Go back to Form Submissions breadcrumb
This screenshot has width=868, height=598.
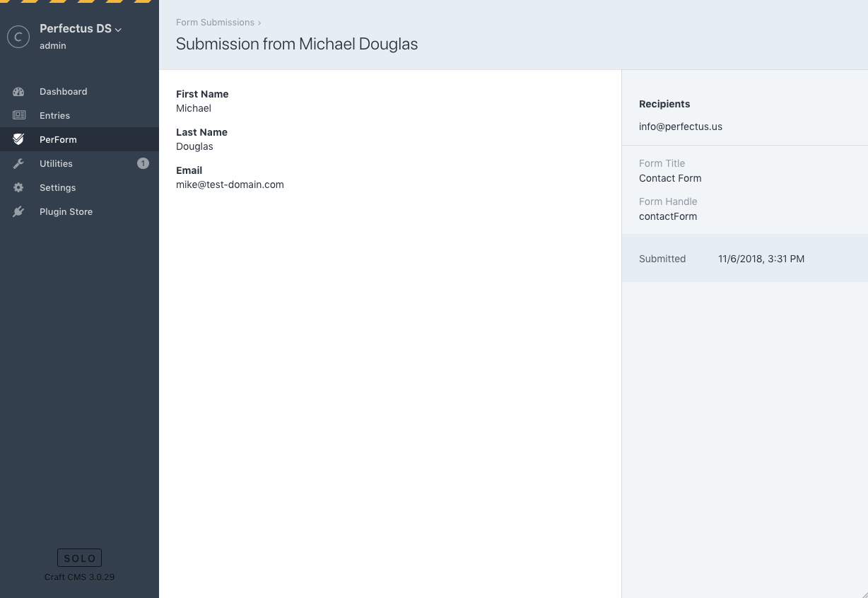coord(215,23)
